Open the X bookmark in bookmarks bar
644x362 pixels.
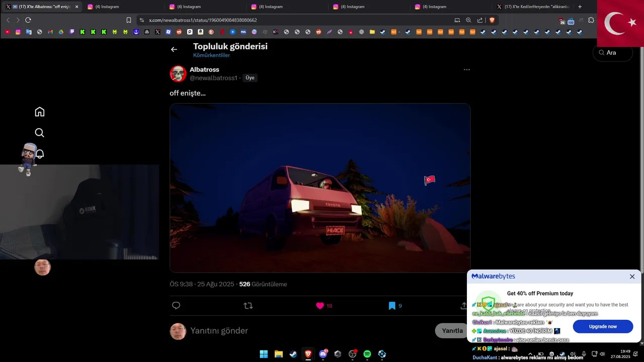pos(157,32)
